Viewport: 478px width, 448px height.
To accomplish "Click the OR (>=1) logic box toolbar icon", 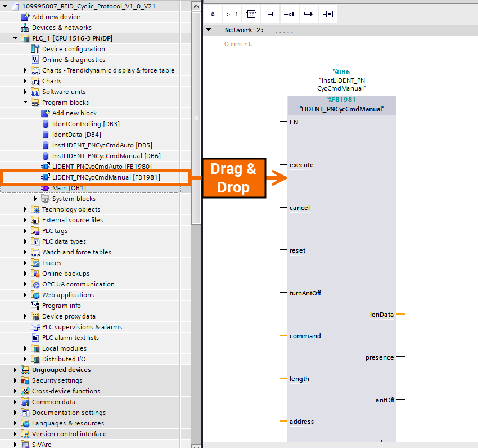I will [x=232, y=14].
